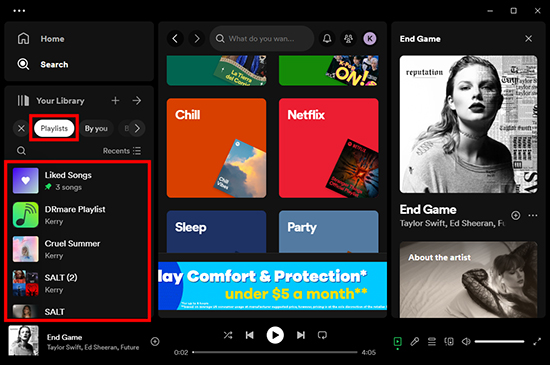
Task: Adjust the volume slider
Action: [x=499, y=342]
